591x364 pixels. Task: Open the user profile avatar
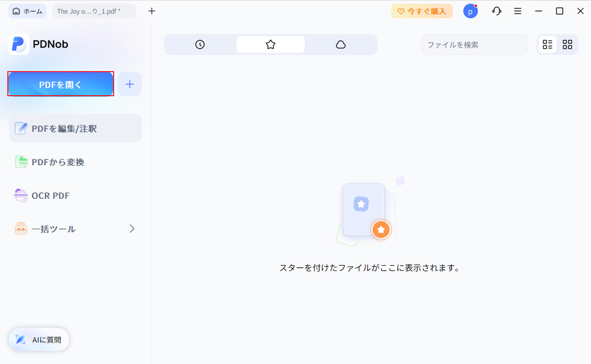click(x=470, y=10)
